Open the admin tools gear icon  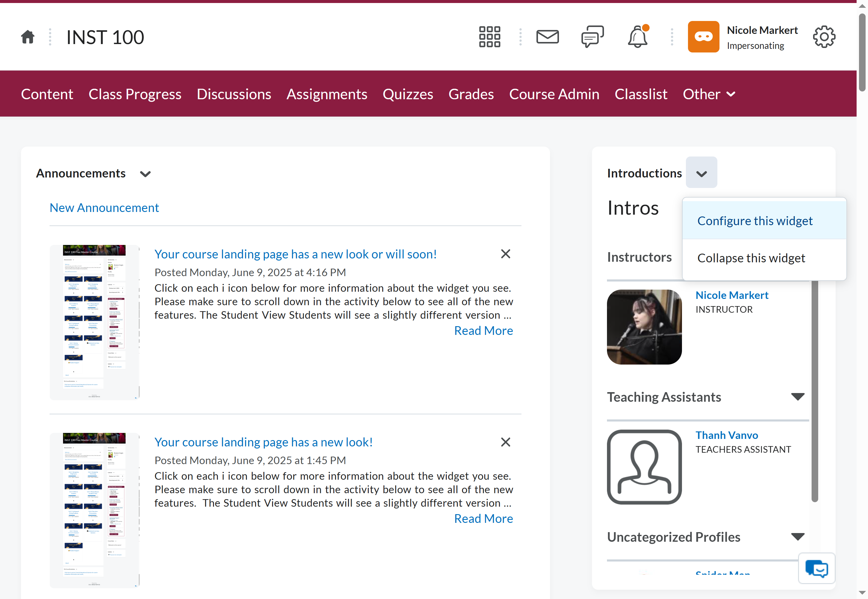pyautogui.click(x=824, y=37)
